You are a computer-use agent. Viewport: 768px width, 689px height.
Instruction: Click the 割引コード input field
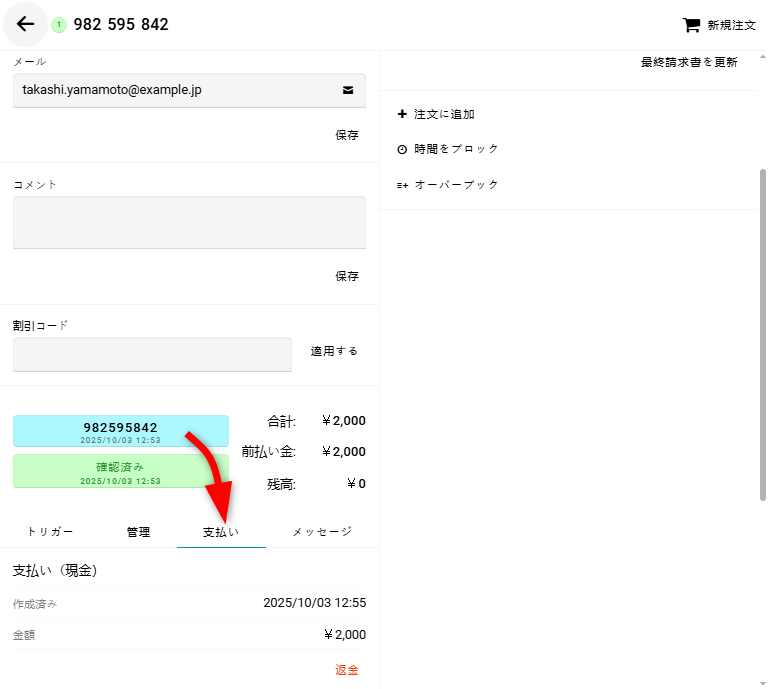click(152, 354)
